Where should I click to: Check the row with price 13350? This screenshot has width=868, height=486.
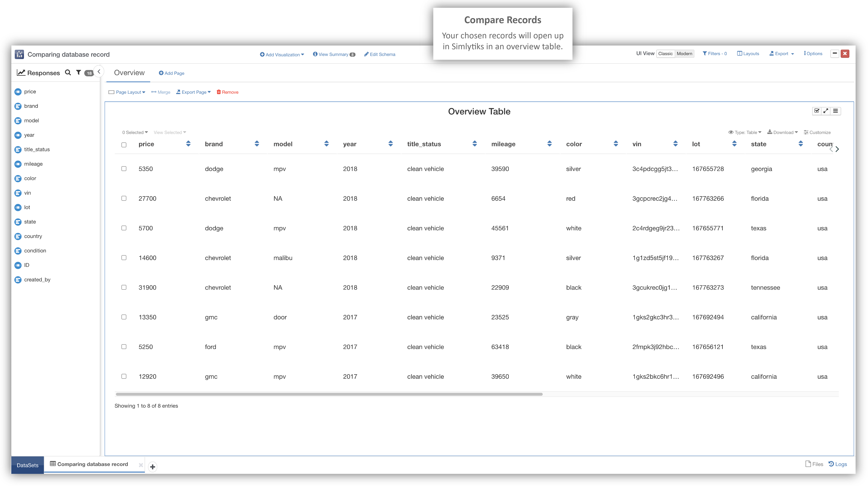(124, 317)
